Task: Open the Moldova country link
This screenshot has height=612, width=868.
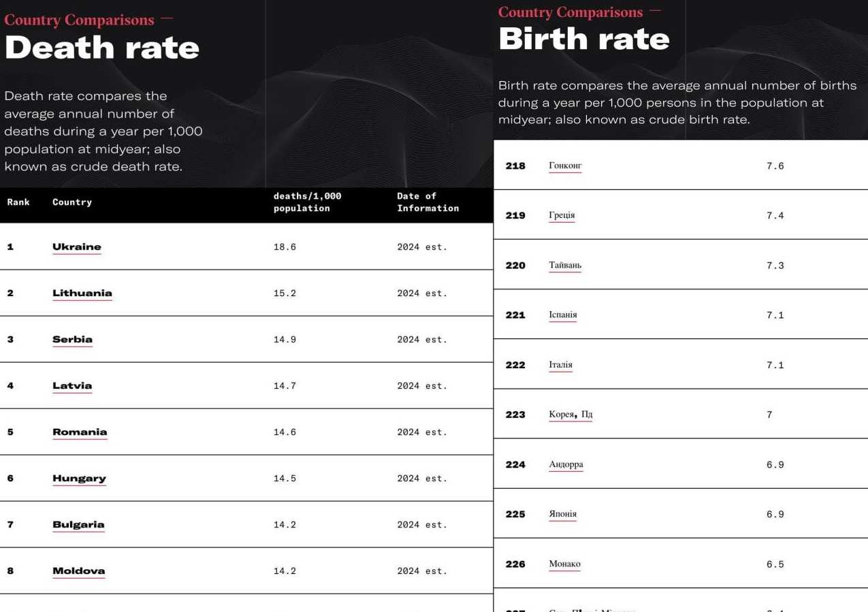Action: coord(78,571)
